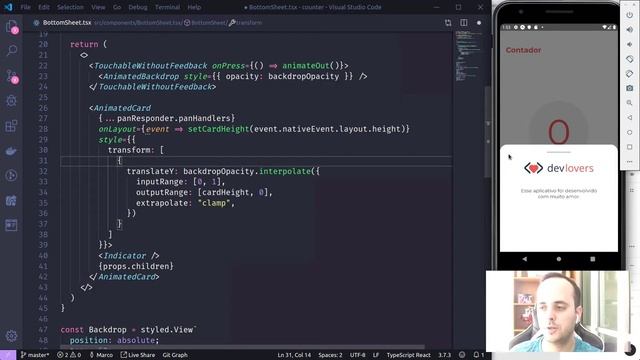Click the Git Graph status button

pos(175,355)
